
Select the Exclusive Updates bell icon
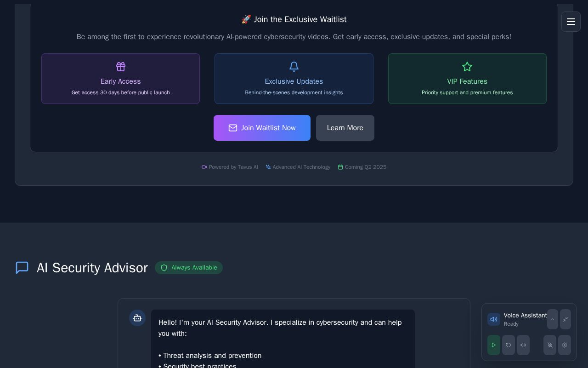pos(294,67)
